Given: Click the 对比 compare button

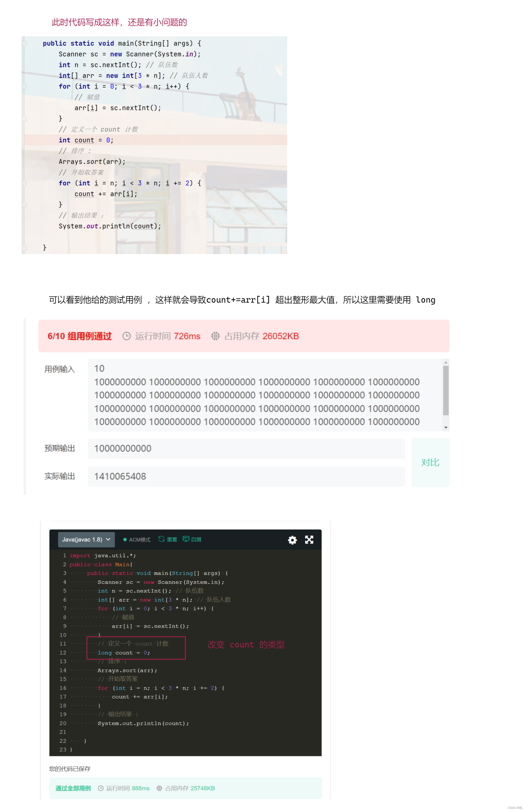Looking at the screenshot, I should pos(430,463).
